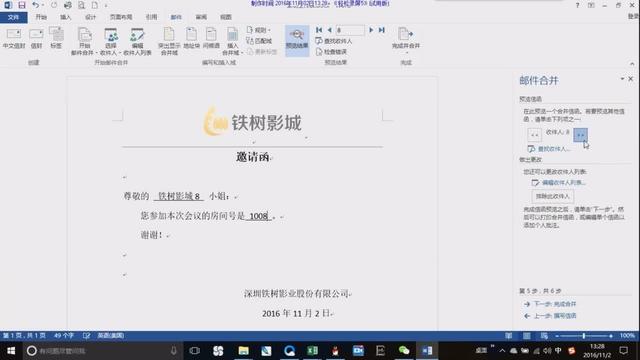Click the Save icon in quick access toolbar
This screenshot has height=360, width=640.
click(22, 5)
